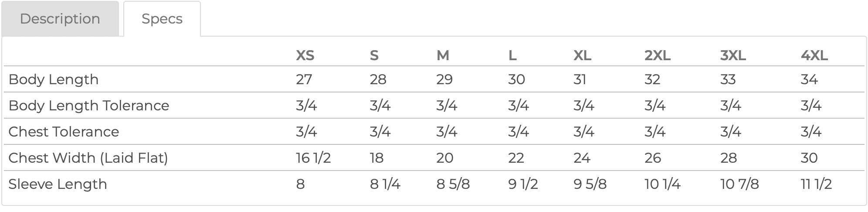Click the XS chest width value 16 1/2

click(313, 158)
